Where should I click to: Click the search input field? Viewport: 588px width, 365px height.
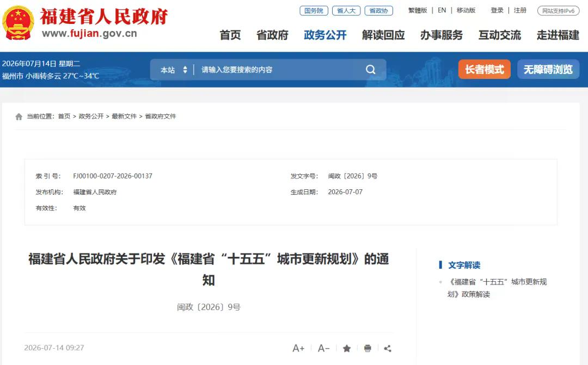[x=279, y=70]
